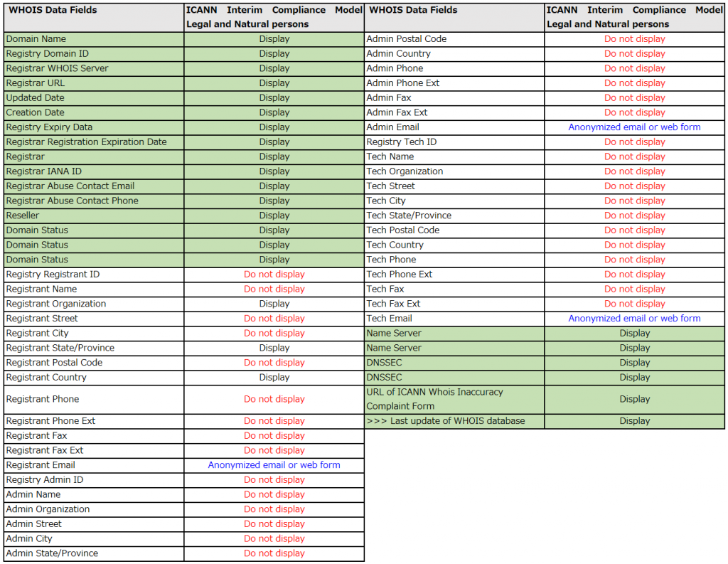Click "Anonymized email or web form" for Registrant Email
728x564 pixels.
pyautogui.click(x=274, y=465)
